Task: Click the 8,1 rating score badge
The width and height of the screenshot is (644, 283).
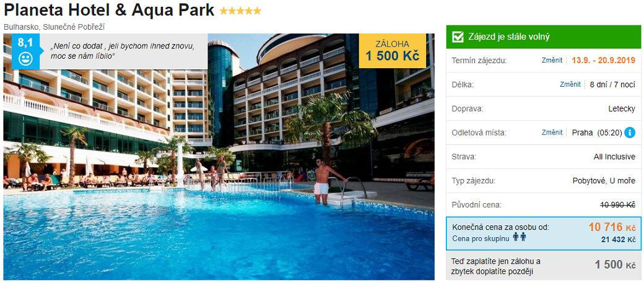Action: pyautogui.click(x=25, y=42)
